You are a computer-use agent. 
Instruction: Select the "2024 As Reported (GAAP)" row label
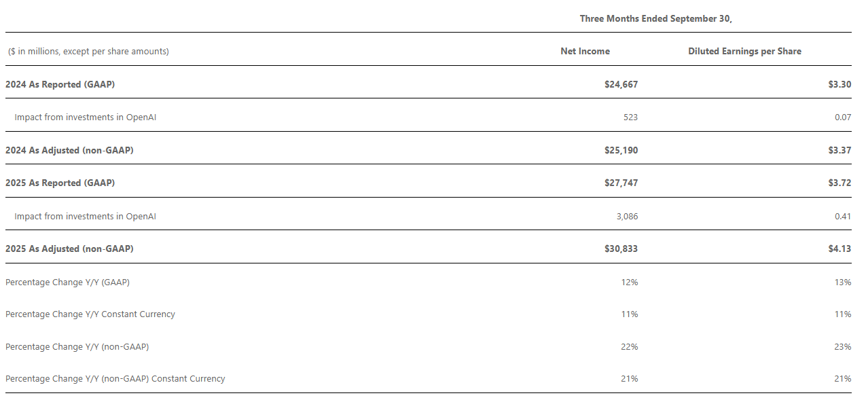coord(60,85)
